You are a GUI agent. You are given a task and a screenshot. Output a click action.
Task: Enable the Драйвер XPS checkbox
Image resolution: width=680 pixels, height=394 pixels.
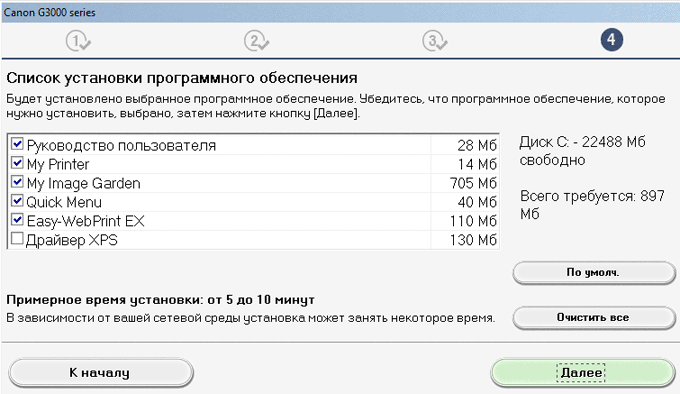tap(17, 238)
